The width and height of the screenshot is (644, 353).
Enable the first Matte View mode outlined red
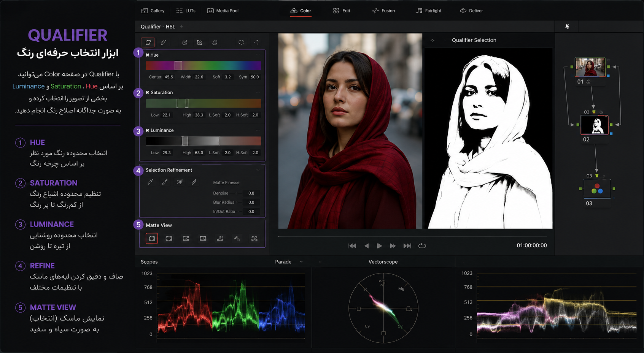152,238
